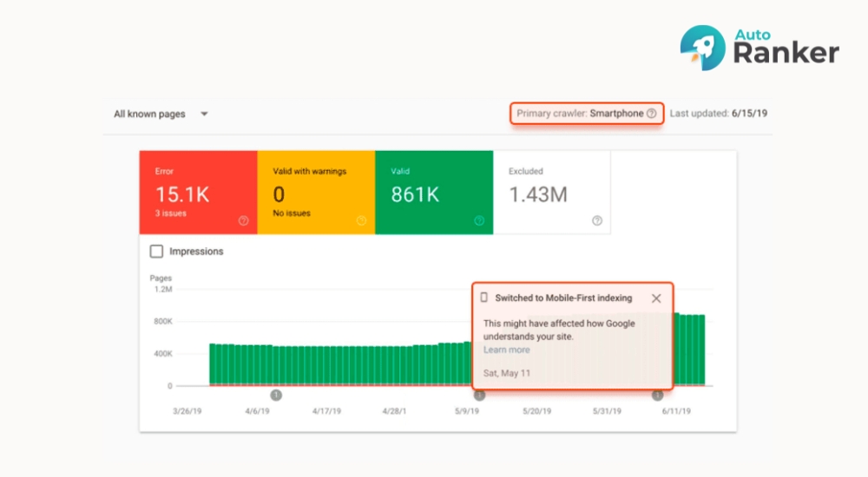The image size is (868, 477).
Task: Click the Sat, May 11 date
Action: (507, 374)
